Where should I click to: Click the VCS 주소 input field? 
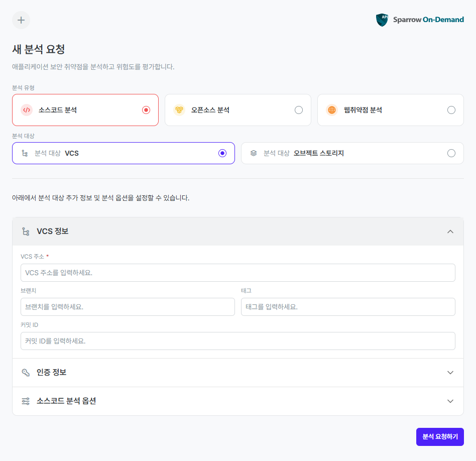[x=237, y=273]
